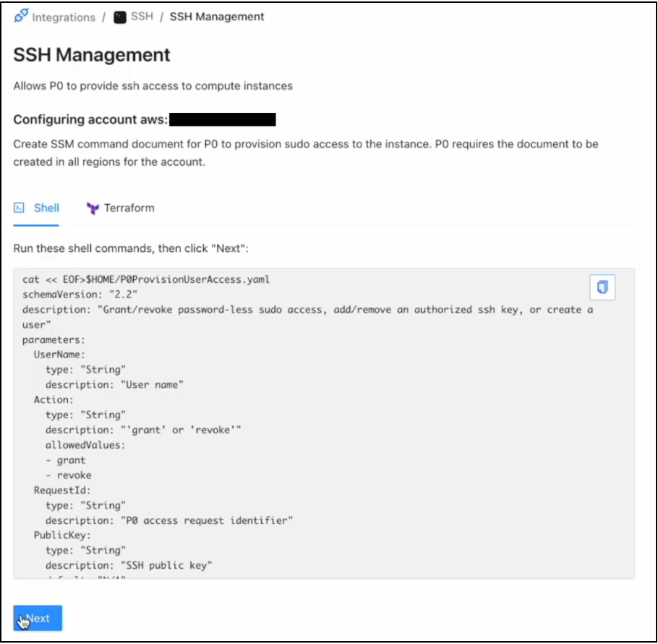658x644 pixels.
Task: Click the black SSH terminal icon in breadcrumb
Action: point(120,17)
